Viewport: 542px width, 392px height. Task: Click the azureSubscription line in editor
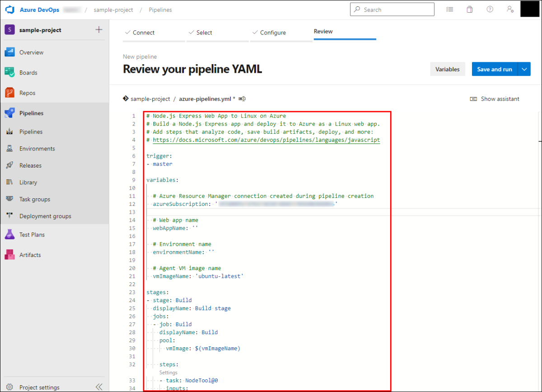tap(245, 204)
